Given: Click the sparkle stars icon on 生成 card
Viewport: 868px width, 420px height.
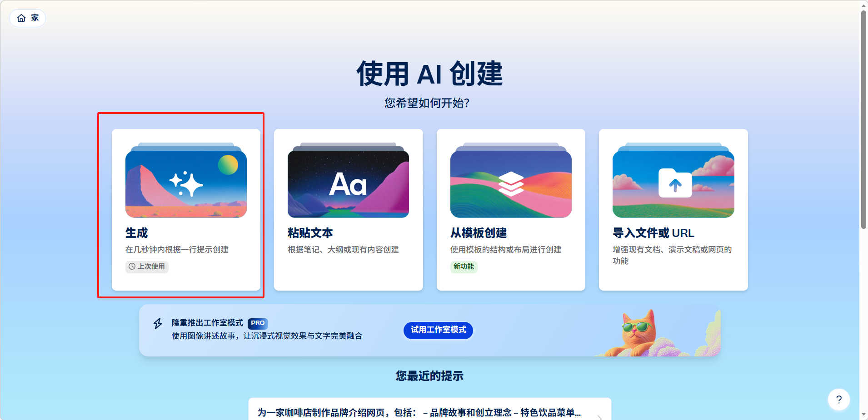Looking at the screenshot, I should [x=186, y=183].
